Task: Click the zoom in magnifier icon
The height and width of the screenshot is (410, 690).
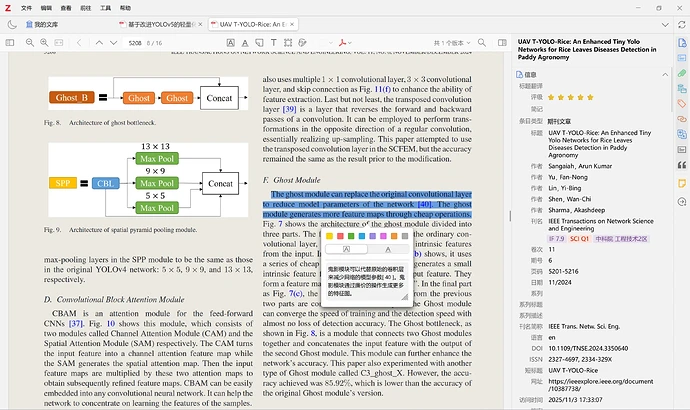Action: 44,43
